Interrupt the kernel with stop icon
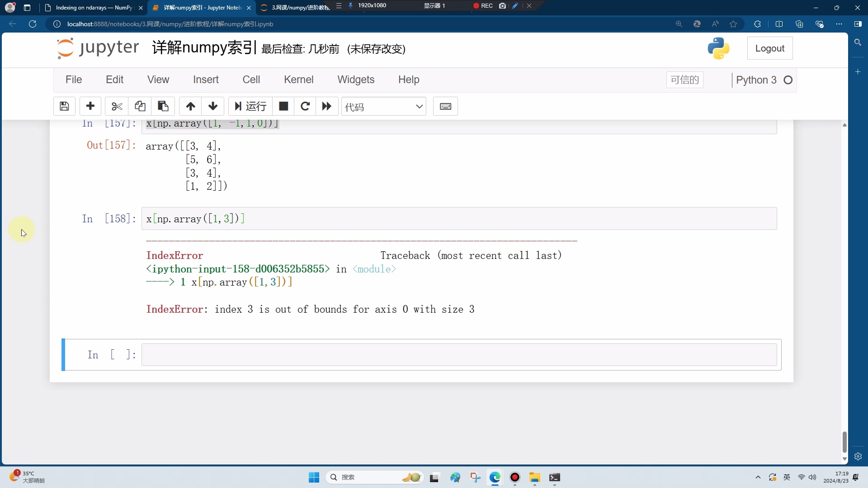The image size is (868, 488). point(283,106)
